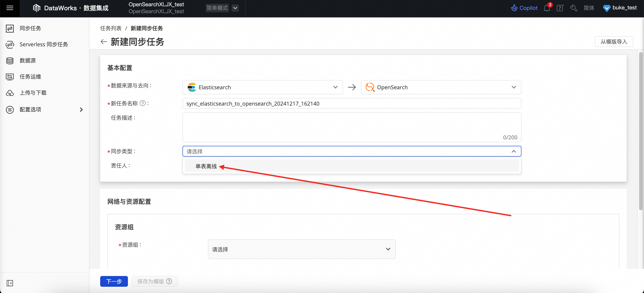Open the Copilot assistant
Image resolution: width=644 pixels, height=293 pixels.
[524, 8]
